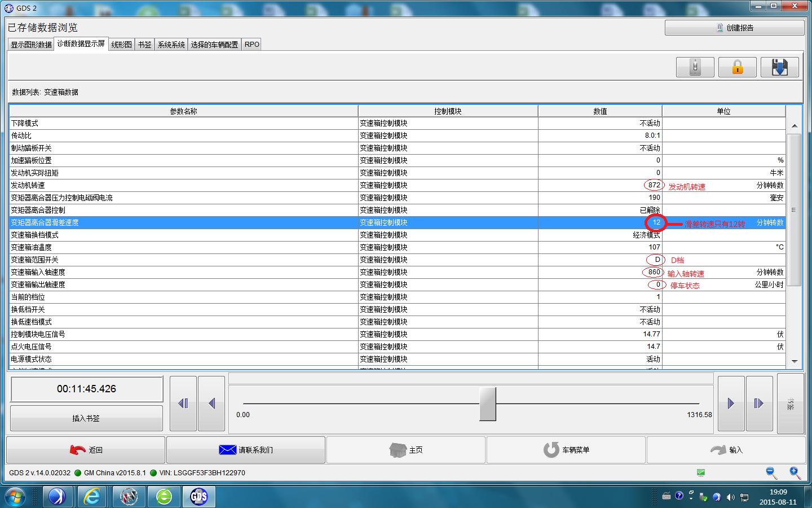Select the 变速箱输入轴速度 row
The width and height of the screenshot is (812, 508).
398,272
